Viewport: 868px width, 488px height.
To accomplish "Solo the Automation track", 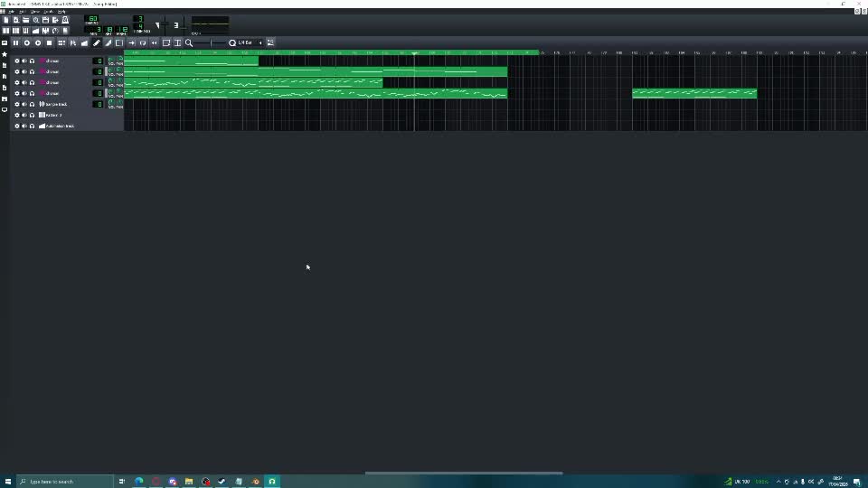I will [x=33, y=127].
